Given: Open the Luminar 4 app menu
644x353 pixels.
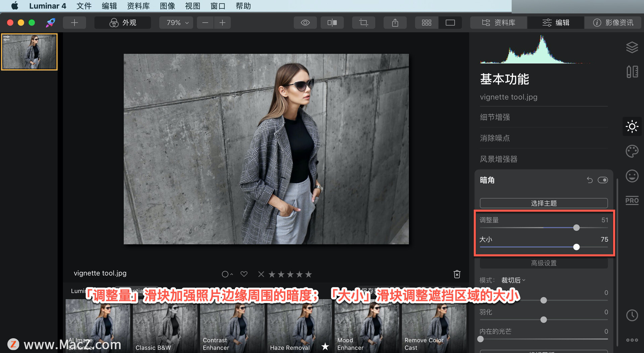Looking at the screenshot, I should click(x=48, y=6).
